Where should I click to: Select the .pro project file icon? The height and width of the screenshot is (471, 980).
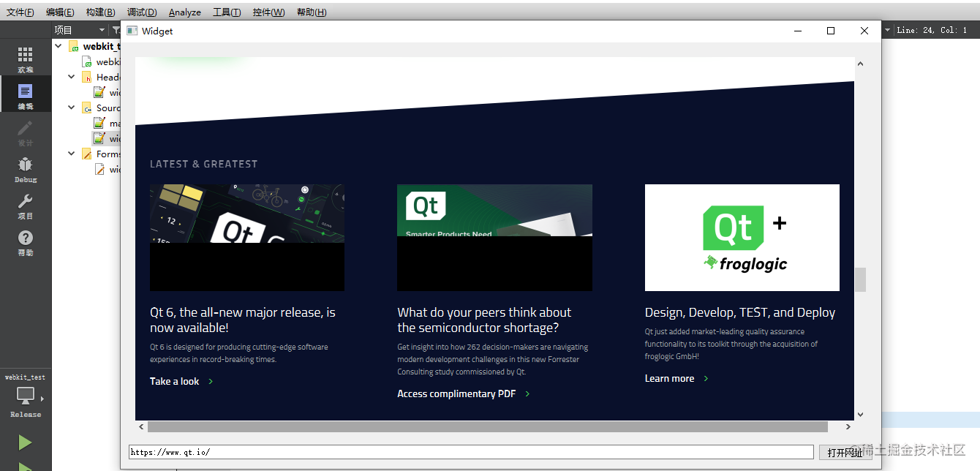87,62
